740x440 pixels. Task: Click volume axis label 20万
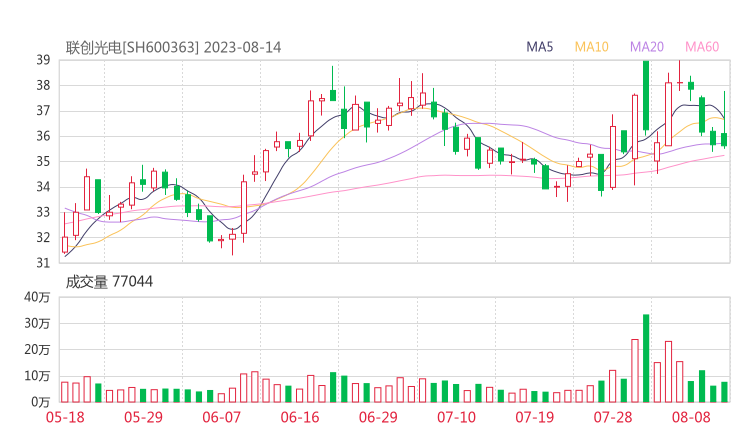coord(37,350)
